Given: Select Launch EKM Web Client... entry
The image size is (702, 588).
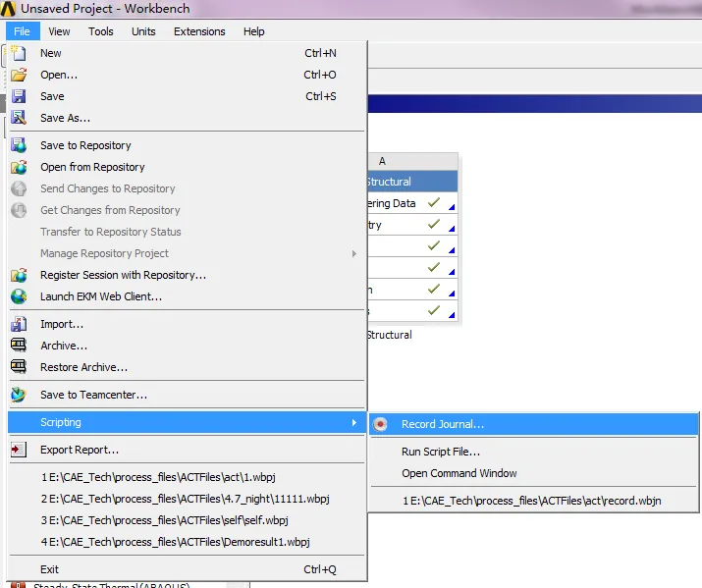Looking at the screenshot, I should coord(188,296).
